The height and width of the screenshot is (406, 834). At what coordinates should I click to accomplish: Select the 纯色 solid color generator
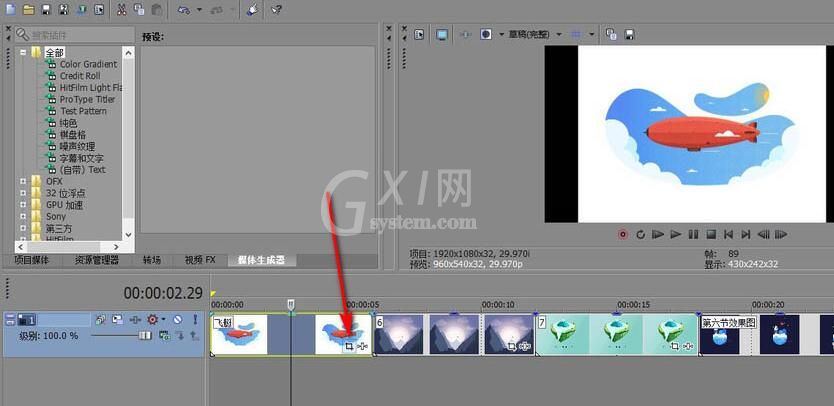tap(69, 123)
